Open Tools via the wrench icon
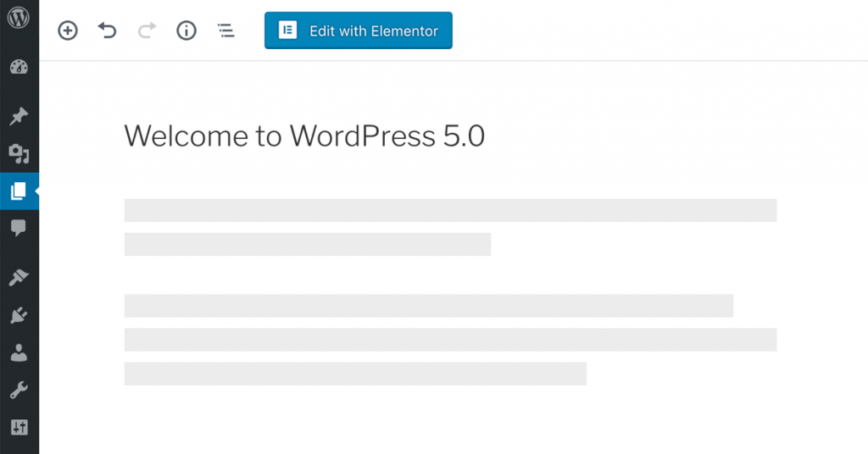This screenshot has width=868, height=454. click(x=19, y=390)
